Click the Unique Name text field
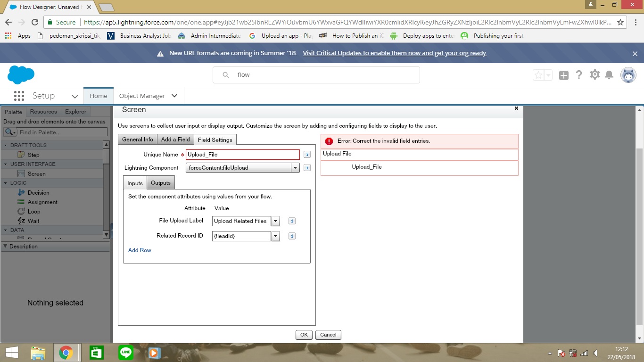This screenshot has width=644, height=362. 242,155
